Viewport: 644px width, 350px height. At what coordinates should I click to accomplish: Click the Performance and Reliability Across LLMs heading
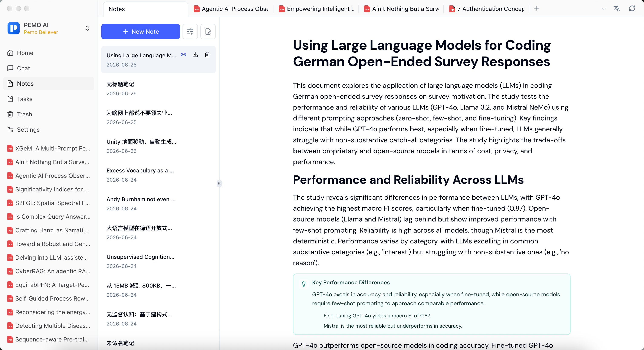(408, 180)
